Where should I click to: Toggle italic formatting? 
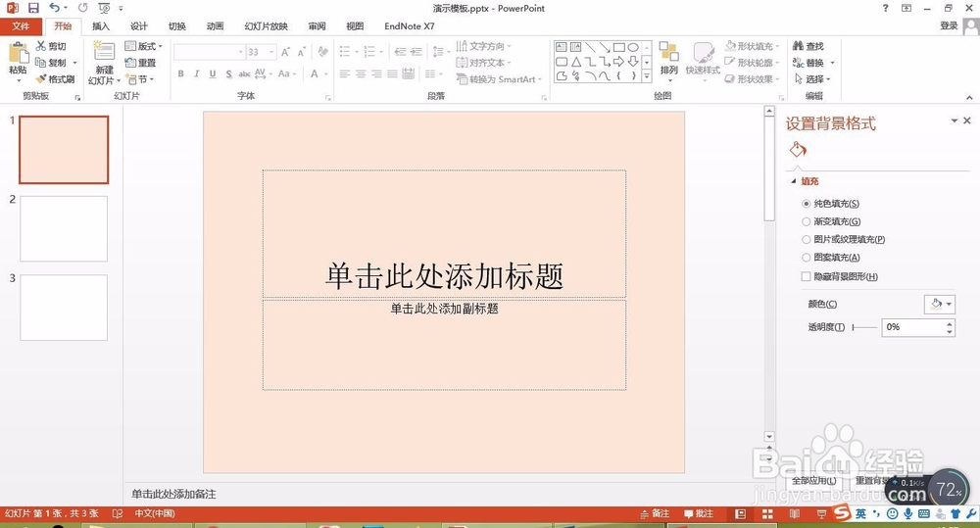point(196,73)
